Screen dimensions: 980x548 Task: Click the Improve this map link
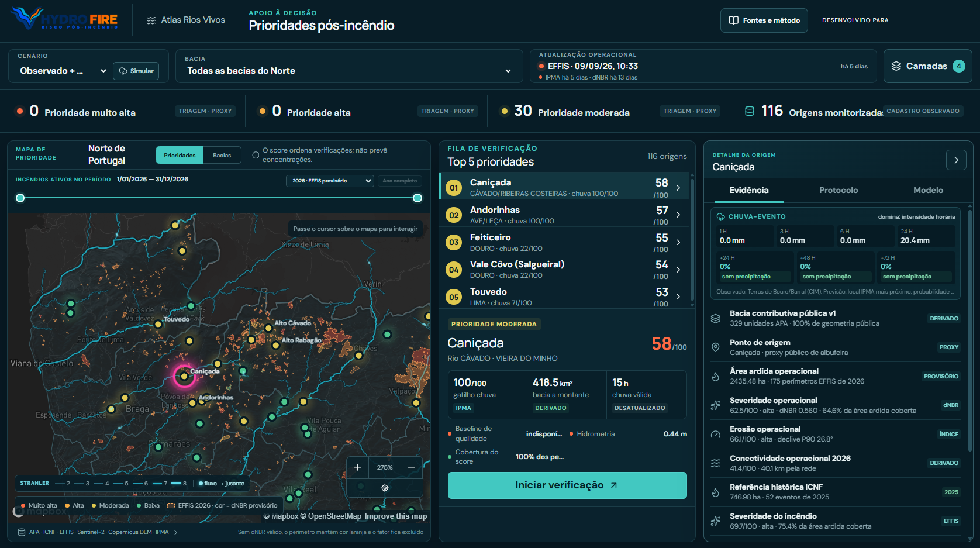396,516
